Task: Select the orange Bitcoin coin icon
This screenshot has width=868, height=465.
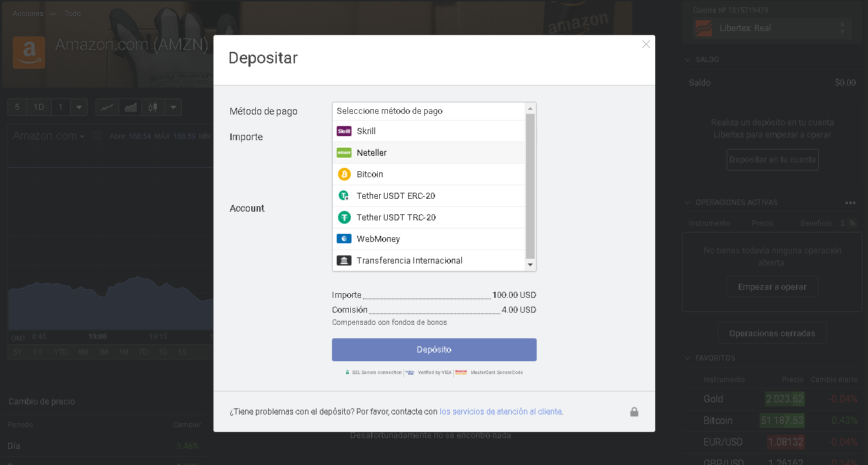Action: click(x=344, y=175)
